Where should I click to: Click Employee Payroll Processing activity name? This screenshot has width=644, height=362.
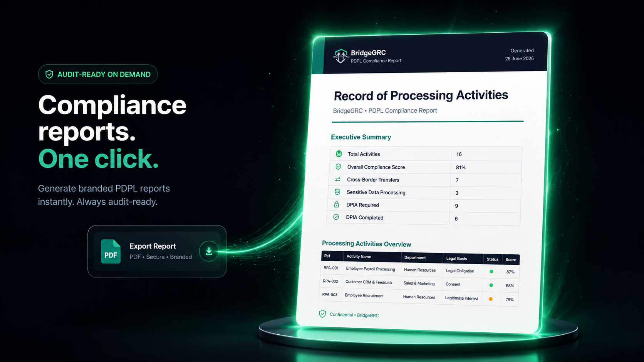pyautogui.click(x=371, y=269)
